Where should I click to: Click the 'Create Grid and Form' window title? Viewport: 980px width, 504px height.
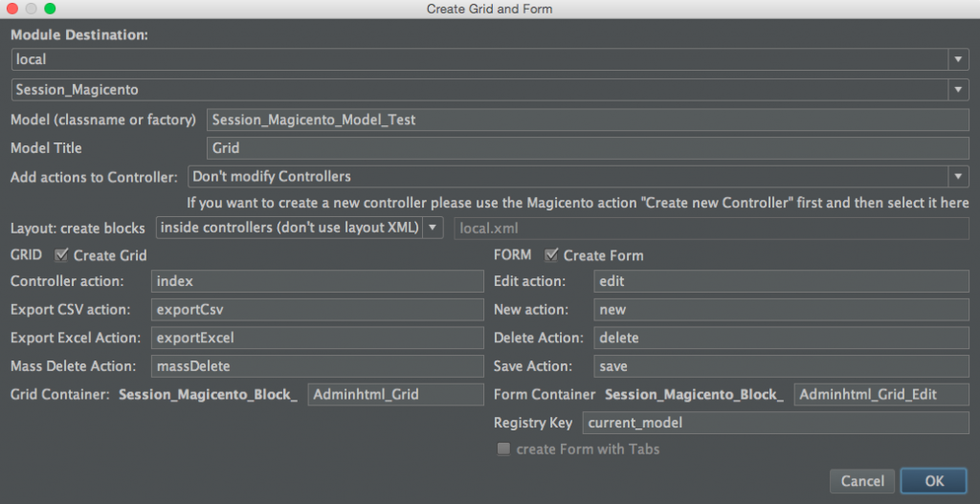coord(489,9)
